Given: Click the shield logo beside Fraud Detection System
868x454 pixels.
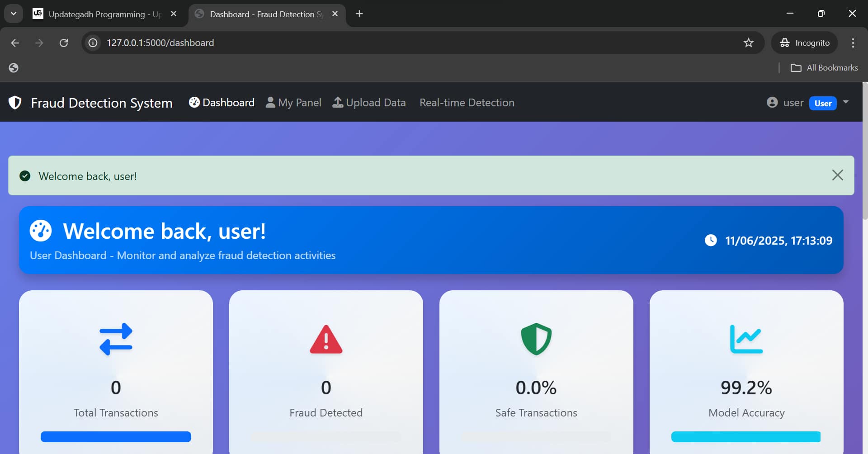Looking at the screenshot, I should tap(15, 103).
